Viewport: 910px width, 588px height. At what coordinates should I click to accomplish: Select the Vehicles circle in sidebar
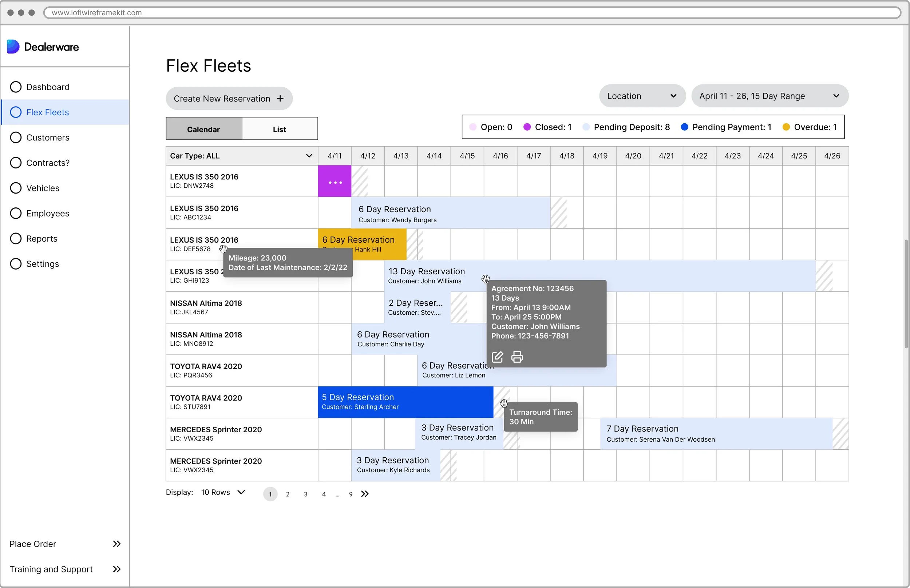[16, 188]
